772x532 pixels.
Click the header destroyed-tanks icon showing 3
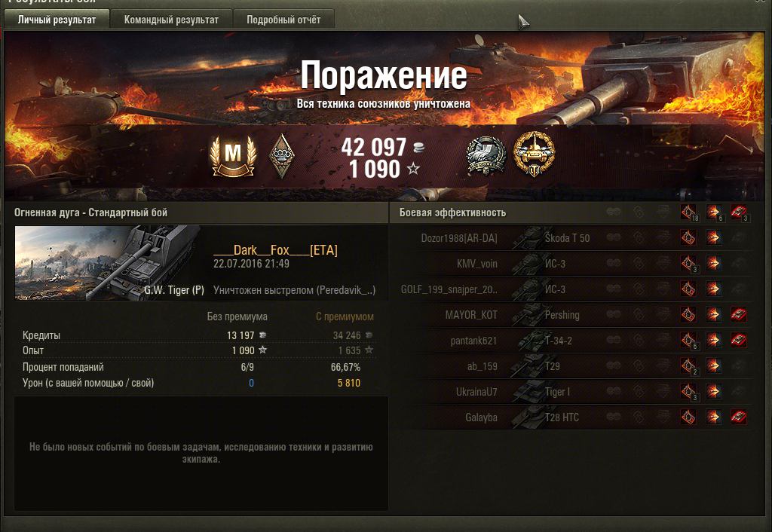(x=739, y=212)
